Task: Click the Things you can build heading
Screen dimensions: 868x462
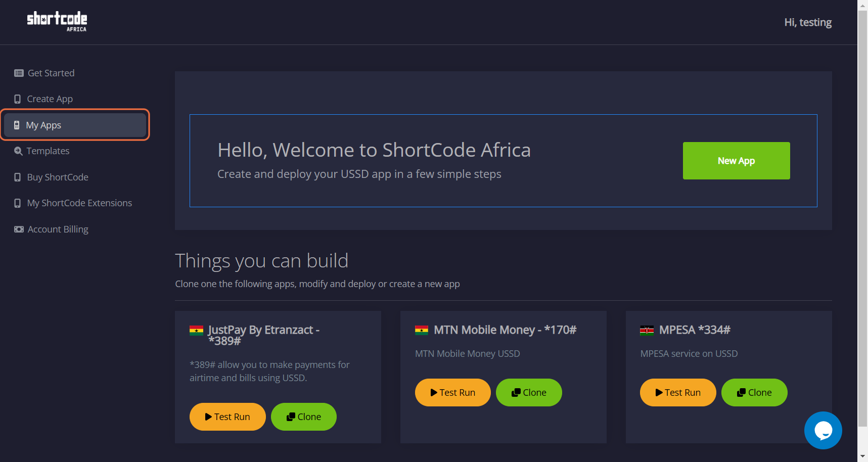Action: (261, 261)
